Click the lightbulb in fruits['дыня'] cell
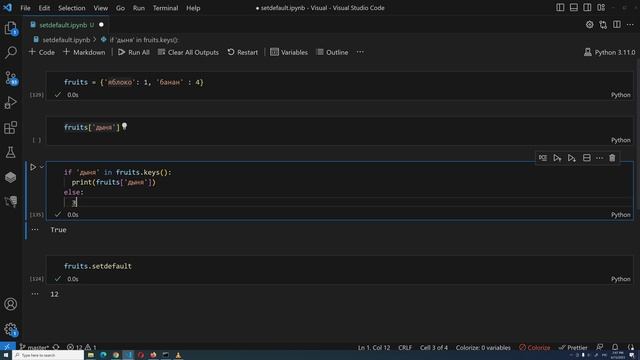 pyautogui.click(x=124, y=127)
